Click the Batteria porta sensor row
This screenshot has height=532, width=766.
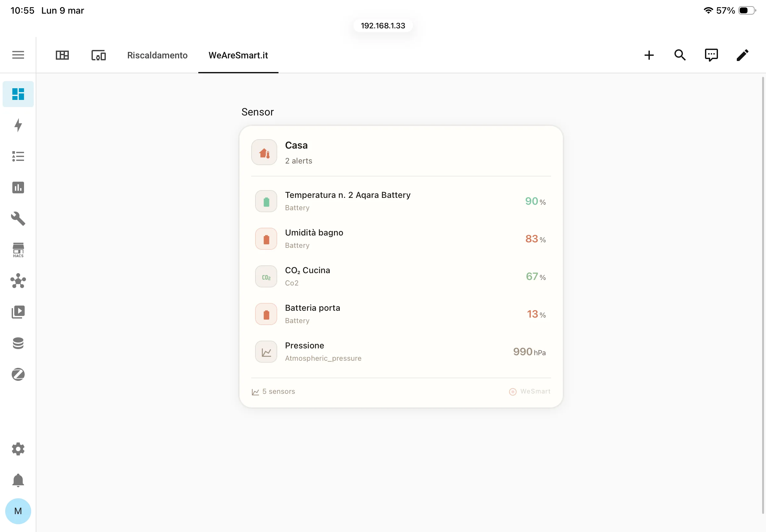tap(400, 313)
